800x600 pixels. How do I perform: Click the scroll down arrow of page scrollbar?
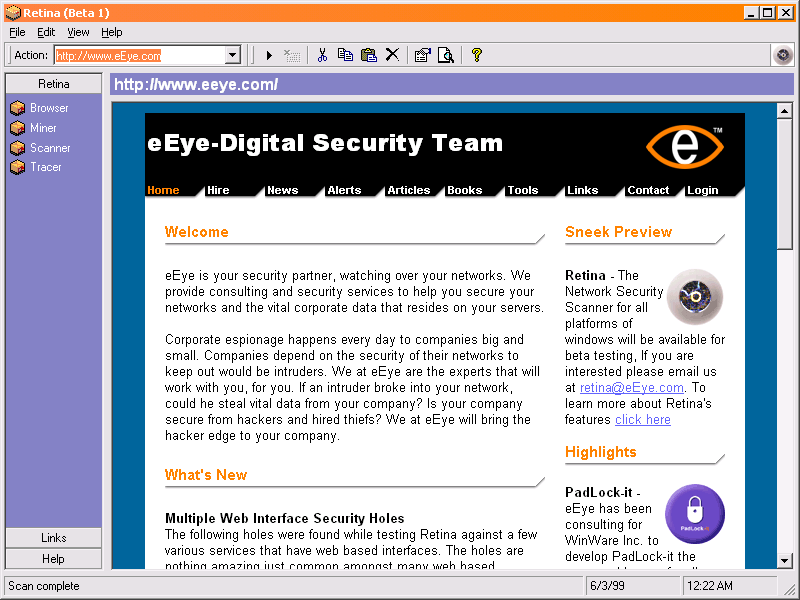tap(784, 561)
